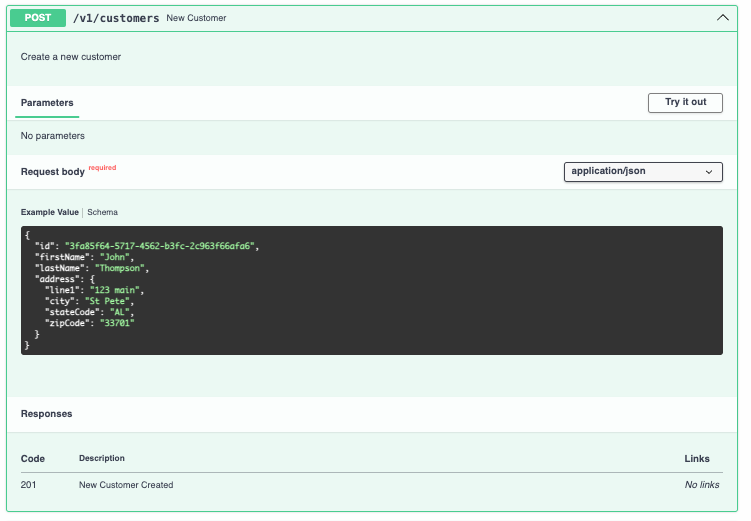Click the Responses section header
751x521 pixels.
coord(46,414)
